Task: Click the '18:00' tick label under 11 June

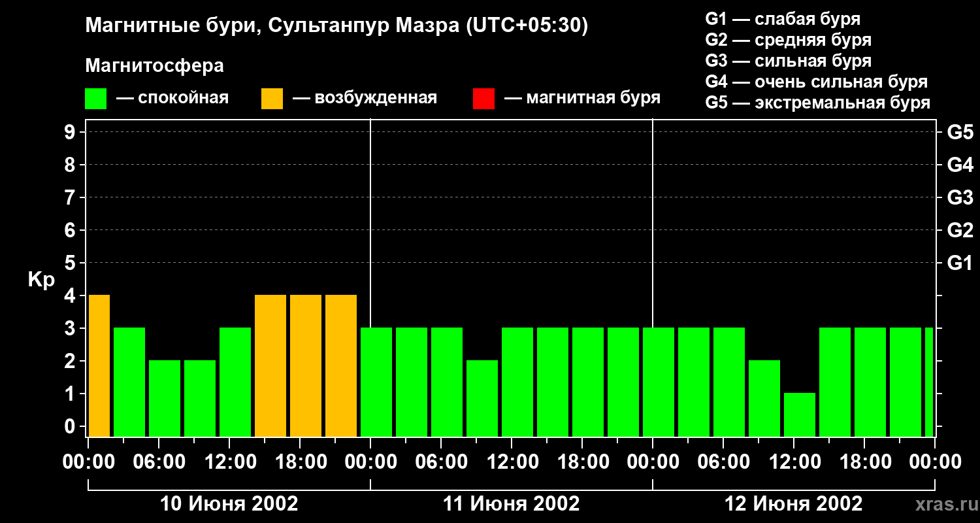Action: pyautogui.click(x=582, y=462)
